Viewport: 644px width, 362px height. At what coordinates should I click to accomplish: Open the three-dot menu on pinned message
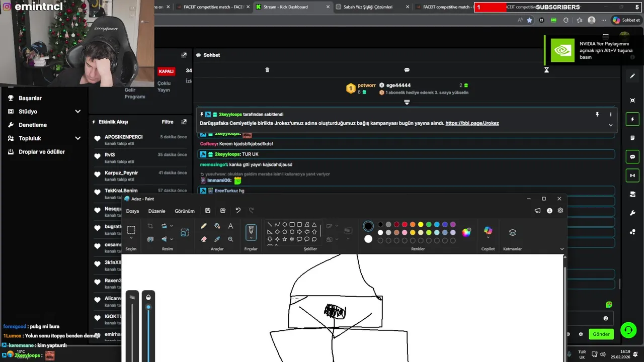(611, 115)
